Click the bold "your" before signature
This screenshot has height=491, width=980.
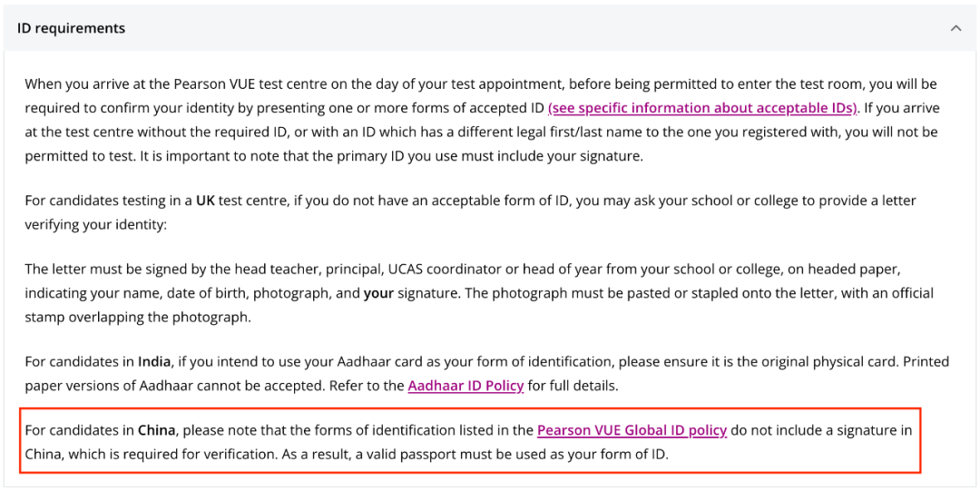click(x=377, y=294)
